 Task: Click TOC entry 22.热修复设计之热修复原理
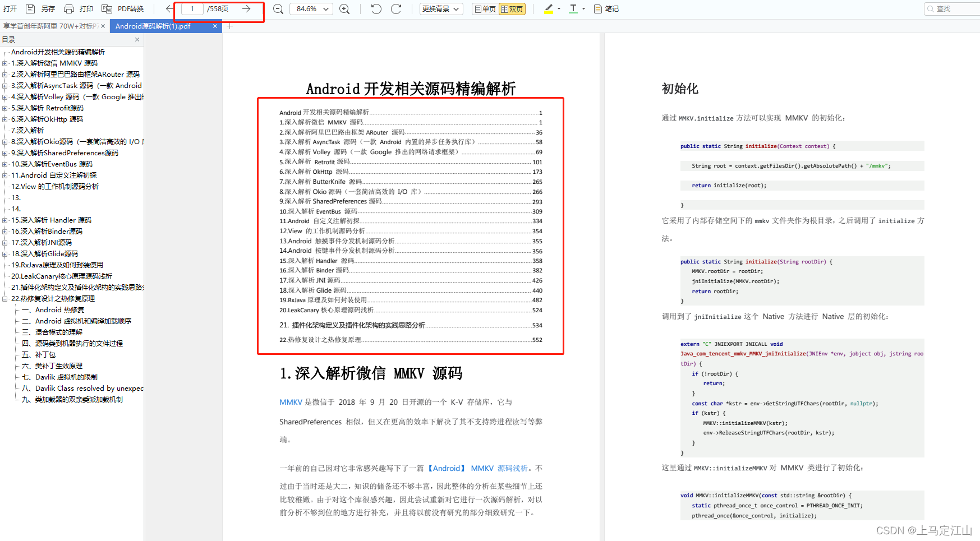[x=411, y=340]
